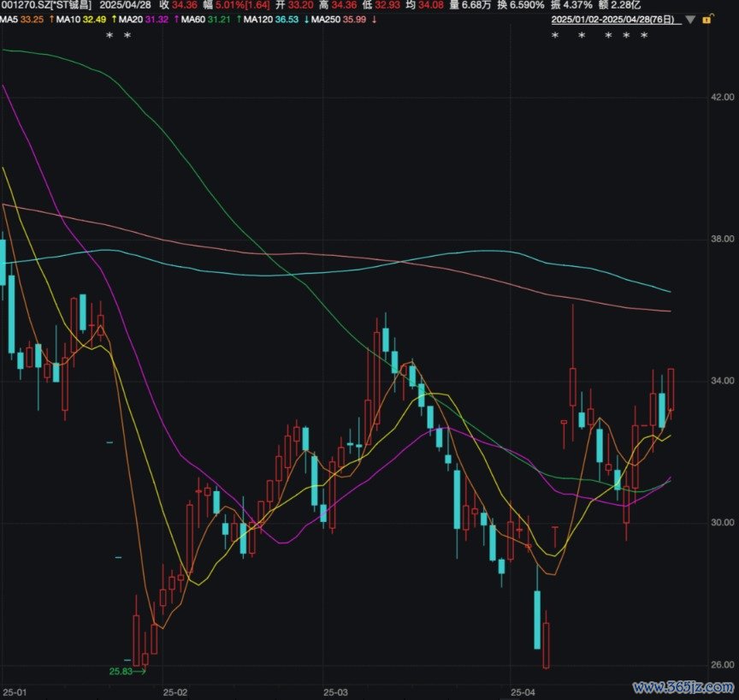This screenshot has height=700, width=739.
Task: Click the 25.83 low price label
Action: click(121, 672)
